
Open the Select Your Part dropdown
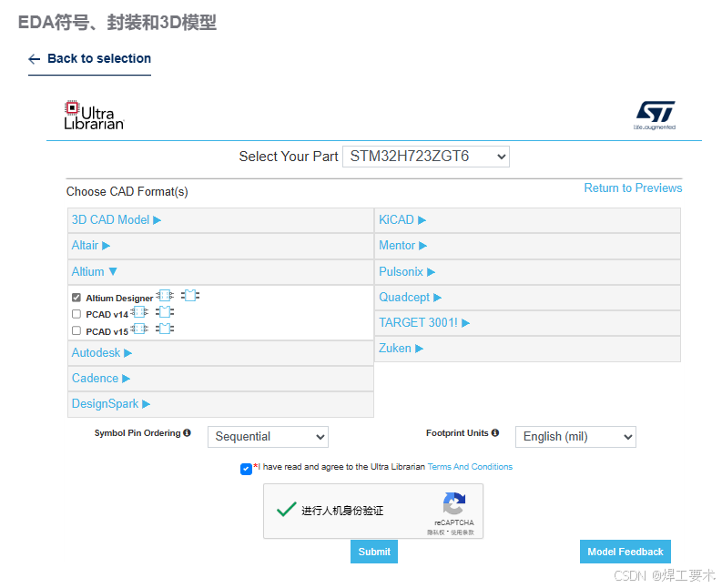(426, 157)
